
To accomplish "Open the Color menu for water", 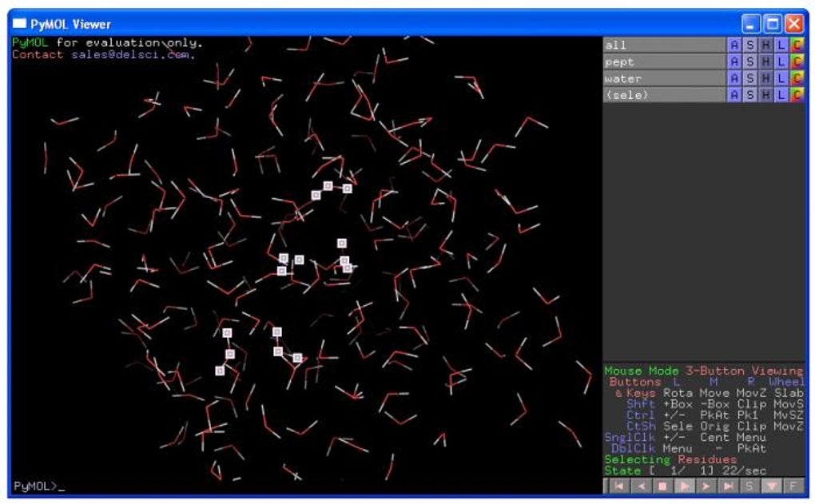I will (x=797, y=78).
